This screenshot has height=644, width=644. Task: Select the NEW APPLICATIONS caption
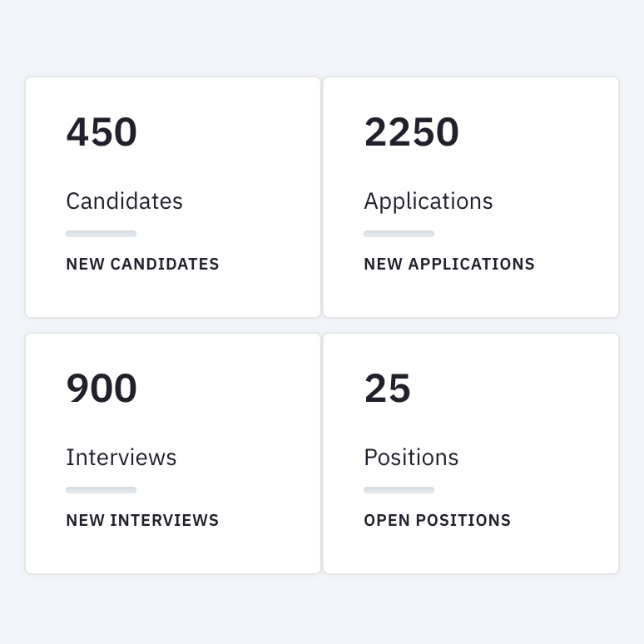pyautogui.click(x=448, y=265)
